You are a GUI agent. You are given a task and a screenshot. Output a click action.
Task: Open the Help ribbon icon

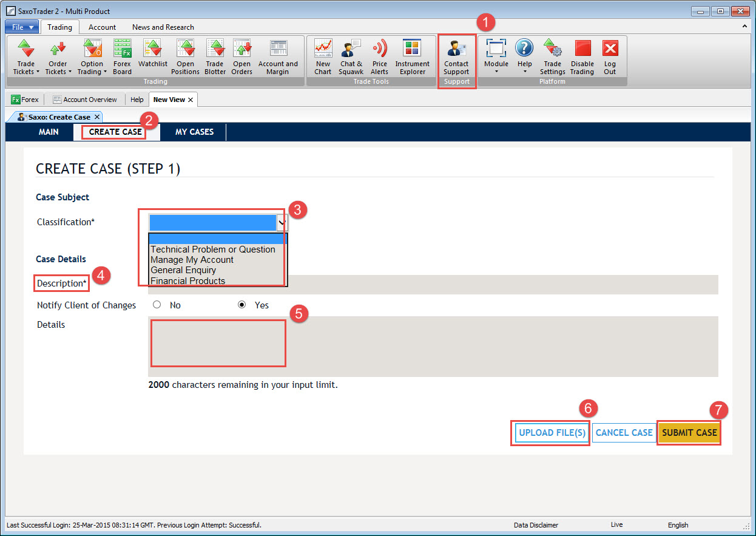(524, 57)
